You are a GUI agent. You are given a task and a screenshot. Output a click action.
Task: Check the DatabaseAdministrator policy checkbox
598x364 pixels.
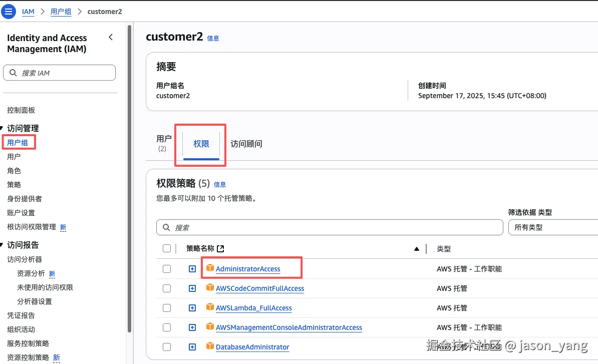[167, 347]
